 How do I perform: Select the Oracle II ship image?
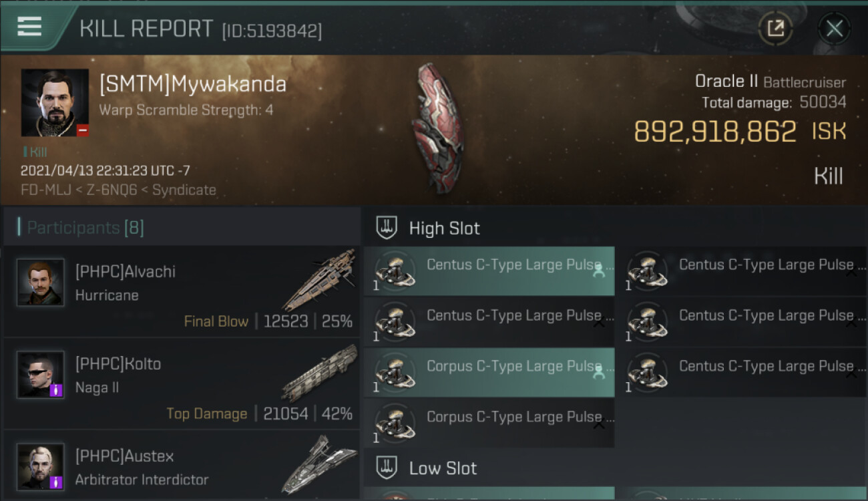pos(437,128)
